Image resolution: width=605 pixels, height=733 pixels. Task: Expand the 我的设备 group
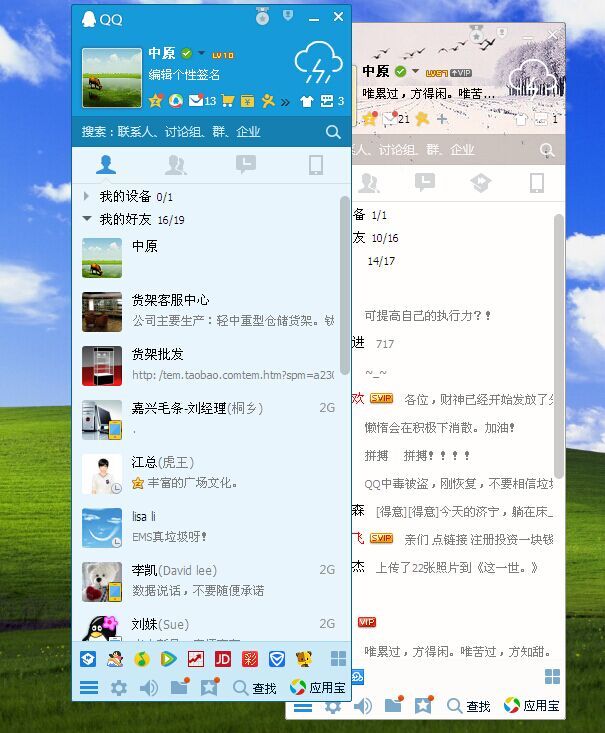pyautogui.click(x=88, y=197)
